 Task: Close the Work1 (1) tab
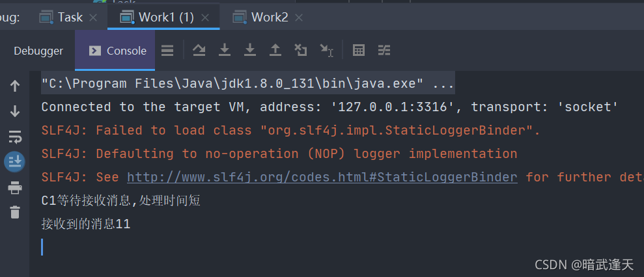tap(205, 18)
